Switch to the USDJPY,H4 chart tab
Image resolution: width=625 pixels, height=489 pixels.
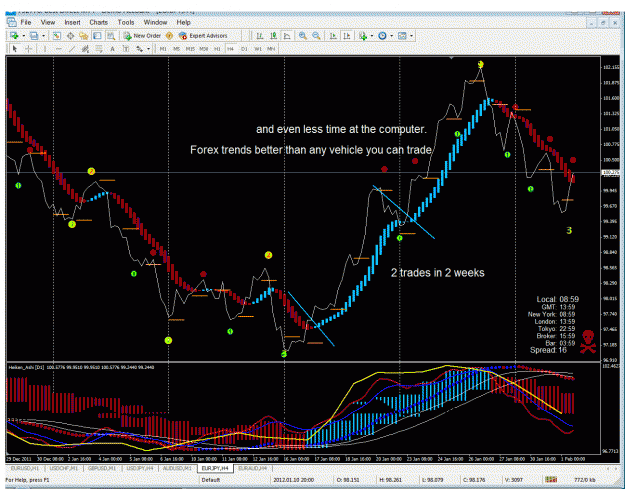(140, 468)
